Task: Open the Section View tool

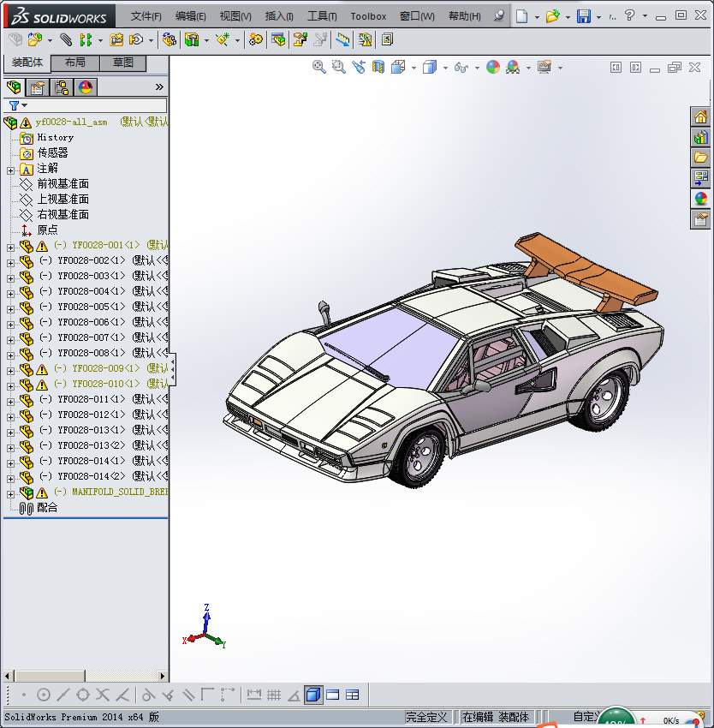Action: click(378, 67)
